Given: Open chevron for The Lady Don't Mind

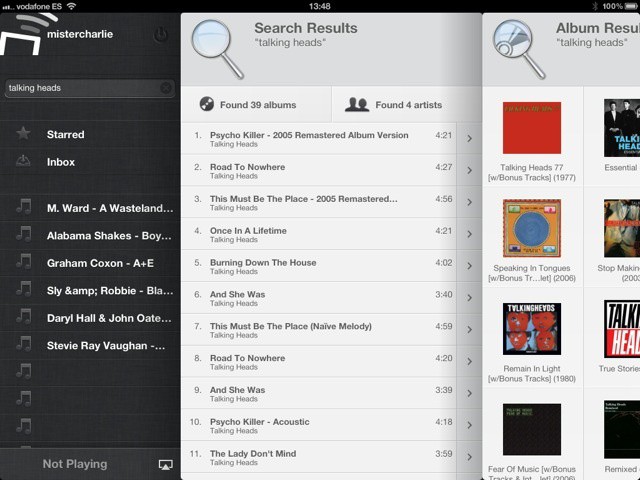Looking at the screenshot, I should (469, 458).
